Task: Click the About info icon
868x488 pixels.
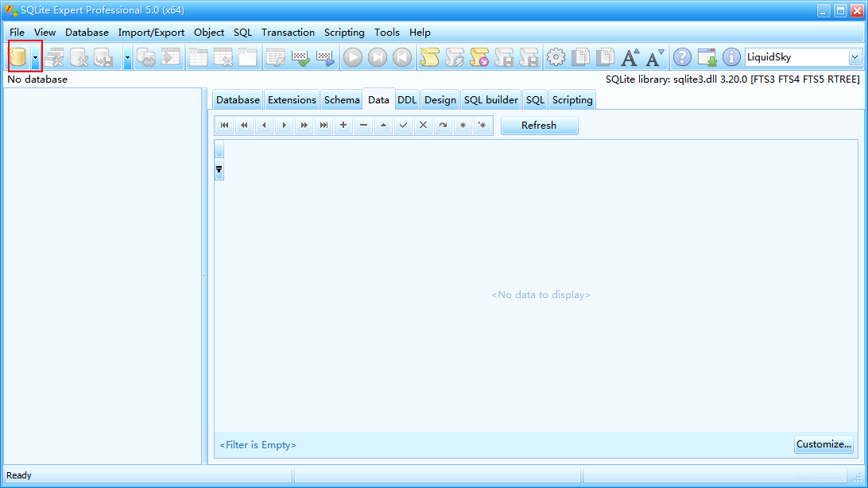Action: coord(731,57)
